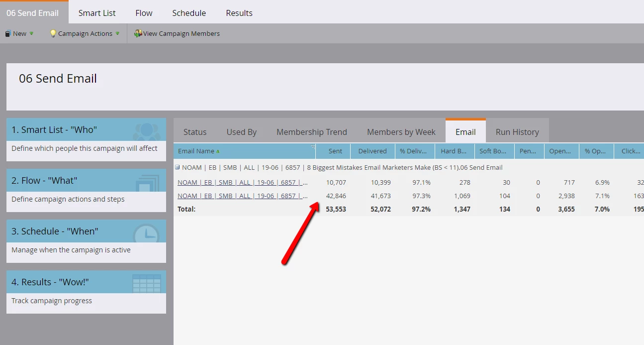Click the Campaign Actions lightbulb icon
Screen dimensions: 644x345
(x=53, y=33)
